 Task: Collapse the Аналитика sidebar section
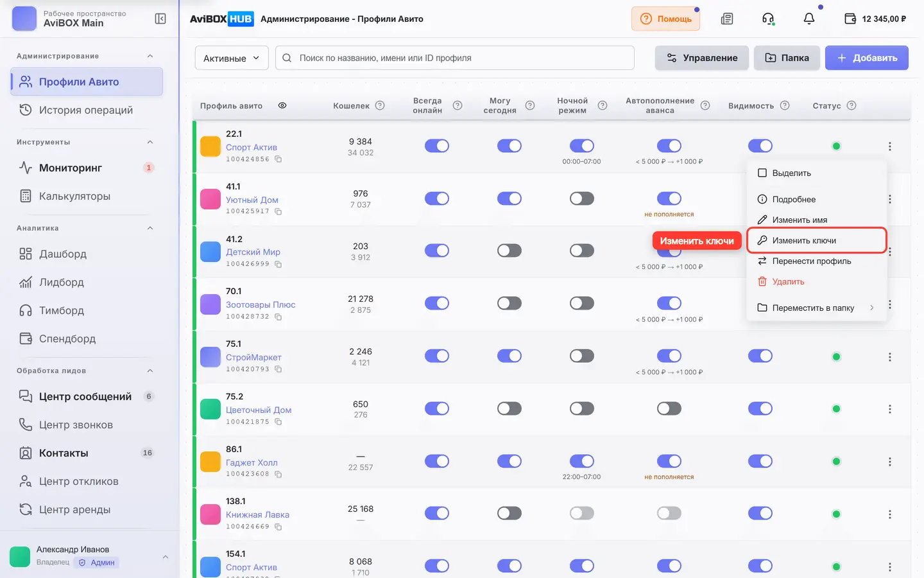150,228
